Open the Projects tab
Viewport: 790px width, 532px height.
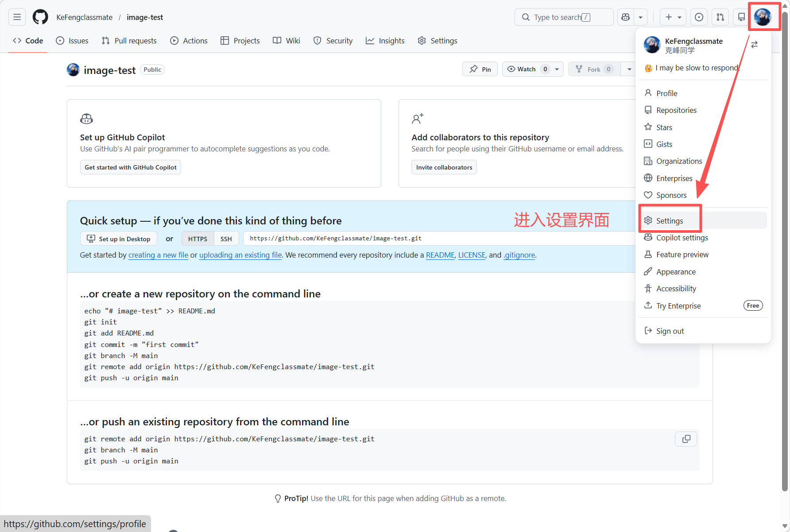(x=240, y=41)
